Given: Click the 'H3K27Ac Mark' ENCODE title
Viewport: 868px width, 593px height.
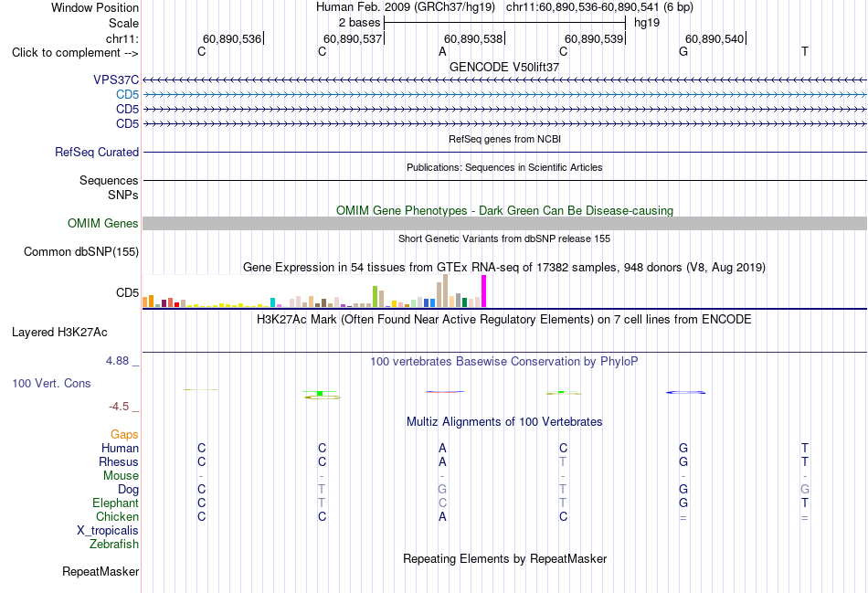Looking at the screenshot, I should tap(503, 320).
